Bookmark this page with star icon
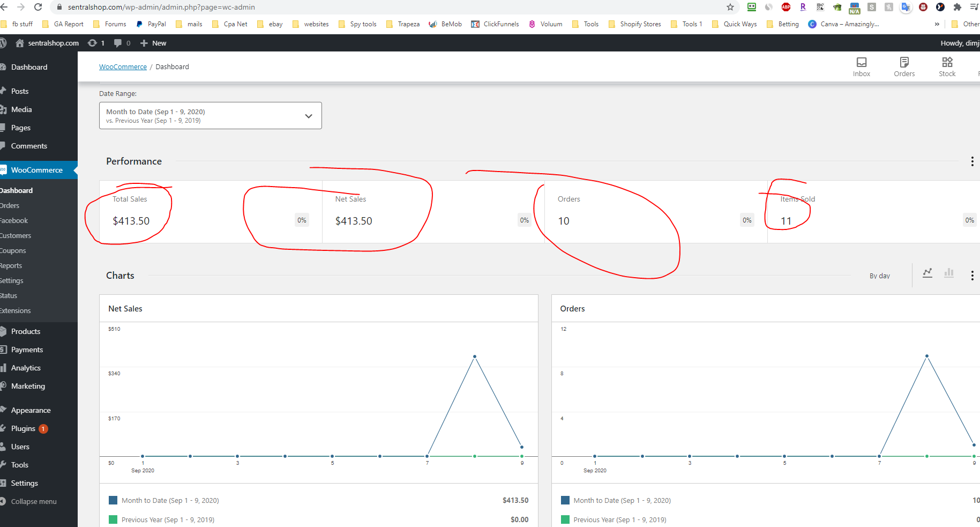The image size is (980, 527). [730, 7]
